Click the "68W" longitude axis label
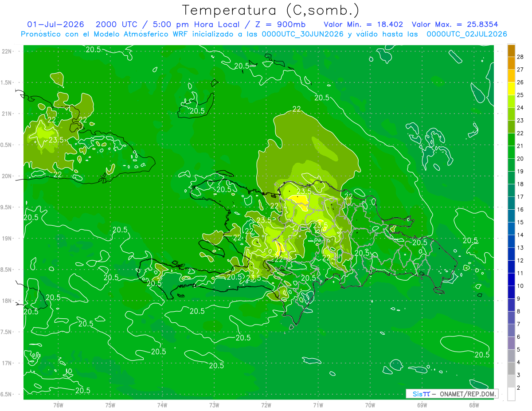This screenshot has width=532, height=411. (474, 405)
